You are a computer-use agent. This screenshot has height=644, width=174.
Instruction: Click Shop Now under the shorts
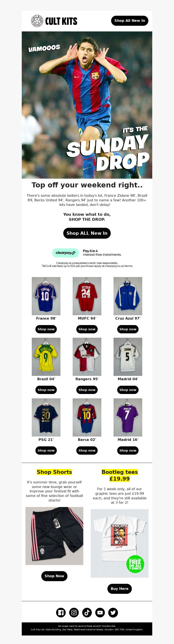click(54, 576)
